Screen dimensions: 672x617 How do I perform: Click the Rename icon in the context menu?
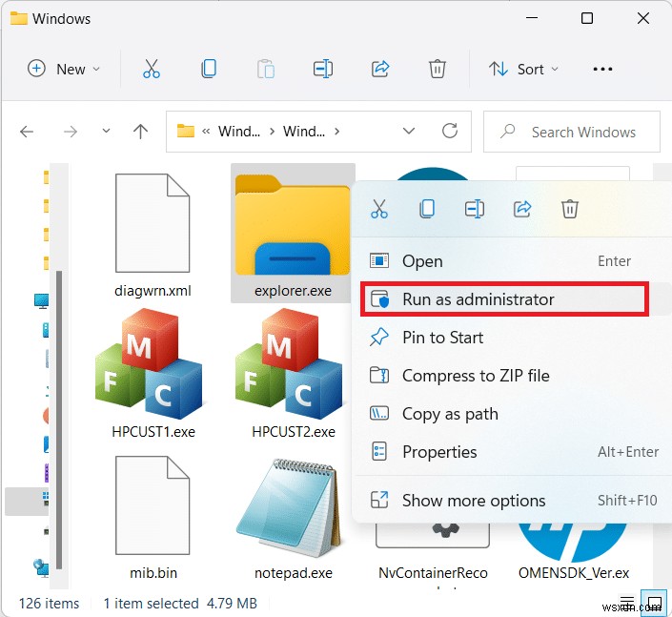click(x=475, y=209)
